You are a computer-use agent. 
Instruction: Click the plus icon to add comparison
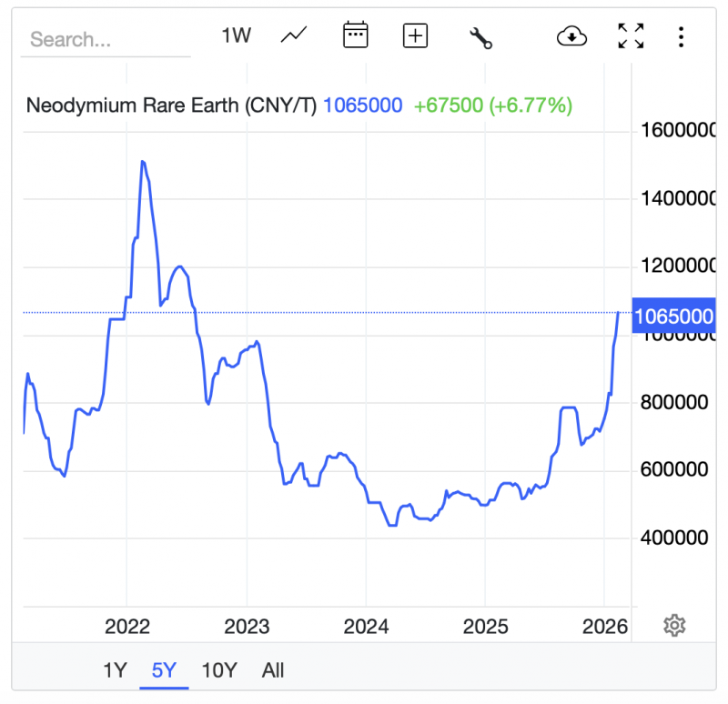tap(415, 35)
